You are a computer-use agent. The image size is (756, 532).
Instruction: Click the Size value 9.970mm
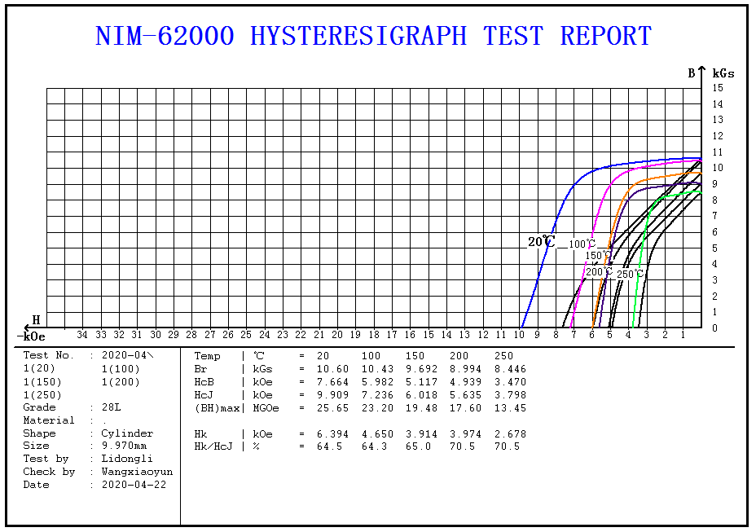(124, 446)
